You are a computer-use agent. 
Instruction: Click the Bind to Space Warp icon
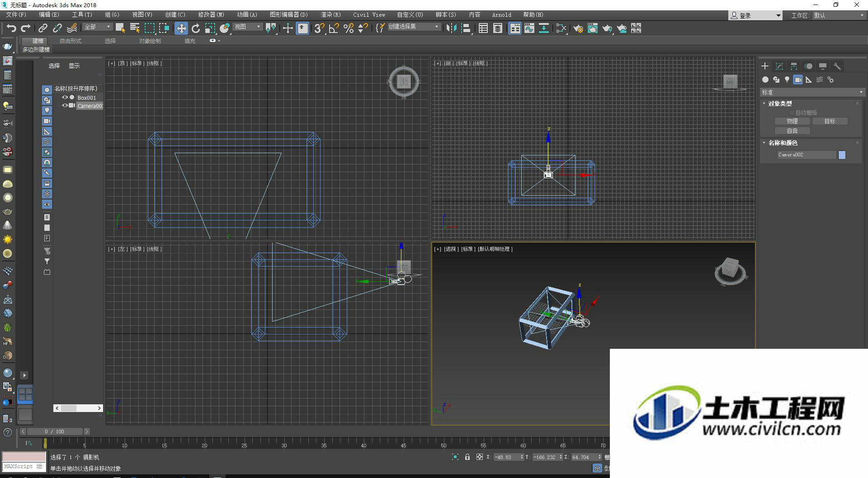72,28
